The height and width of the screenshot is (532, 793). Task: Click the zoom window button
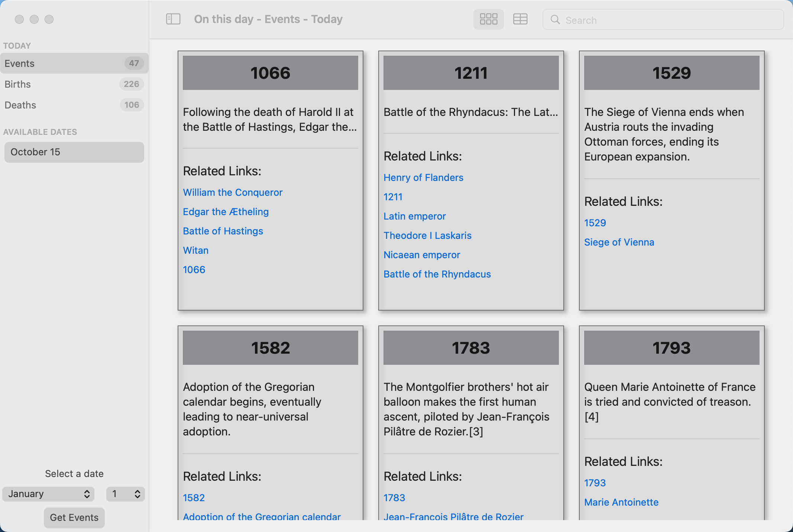tap(49, 19)
